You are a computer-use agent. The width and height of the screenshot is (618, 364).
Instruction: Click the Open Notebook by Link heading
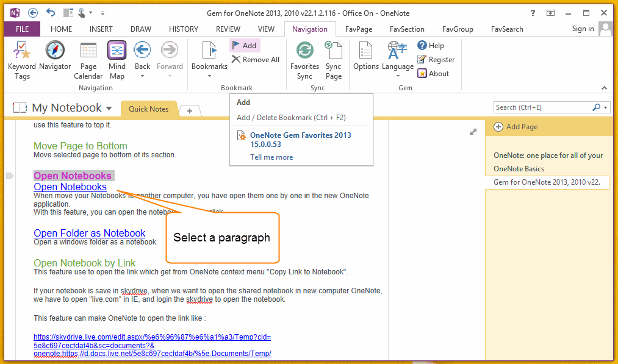(x=84, y=263)
